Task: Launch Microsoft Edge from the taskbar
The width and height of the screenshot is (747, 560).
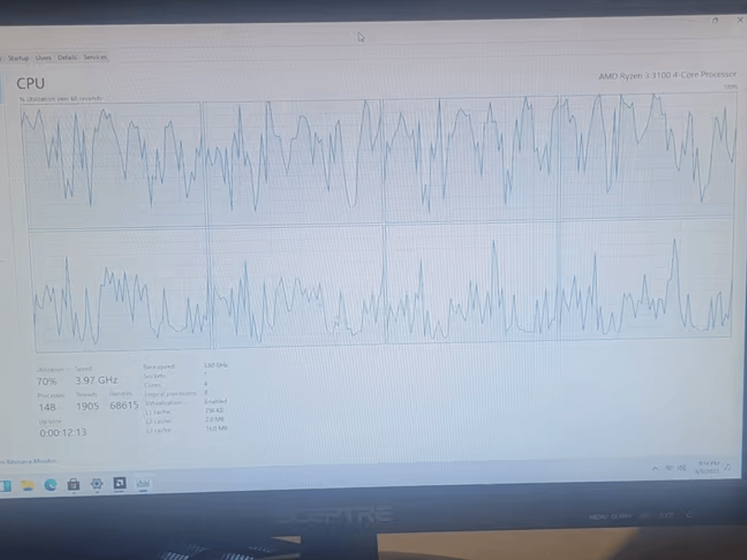Action: [x=50, y=485]
